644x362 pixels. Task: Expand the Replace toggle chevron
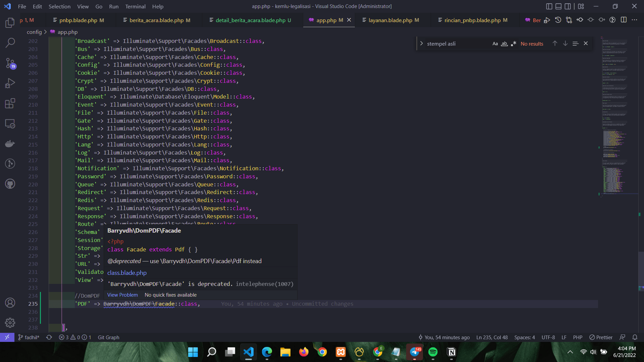pos(422,44)
